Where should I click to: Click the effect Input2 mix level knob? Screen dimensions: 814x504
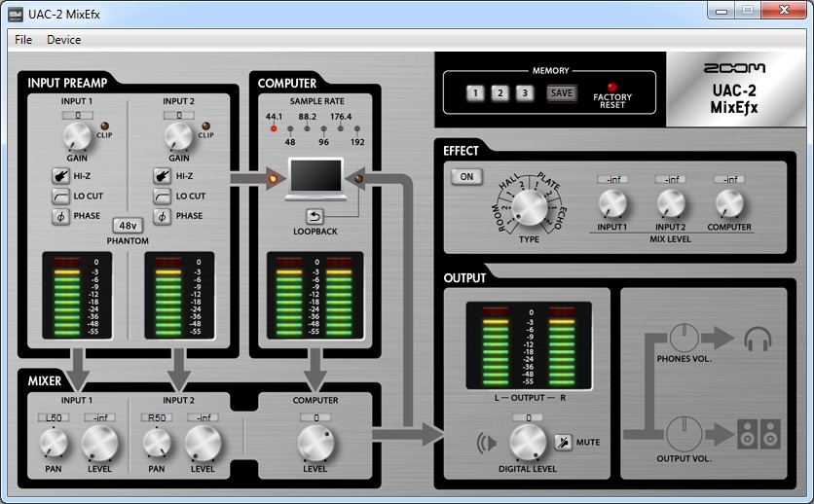pyautogui.click(x=671, y=202)
